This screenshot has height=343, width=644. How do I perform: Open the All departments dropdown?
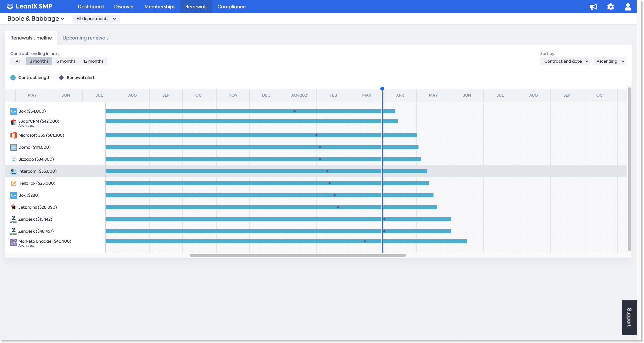[96, 19]
